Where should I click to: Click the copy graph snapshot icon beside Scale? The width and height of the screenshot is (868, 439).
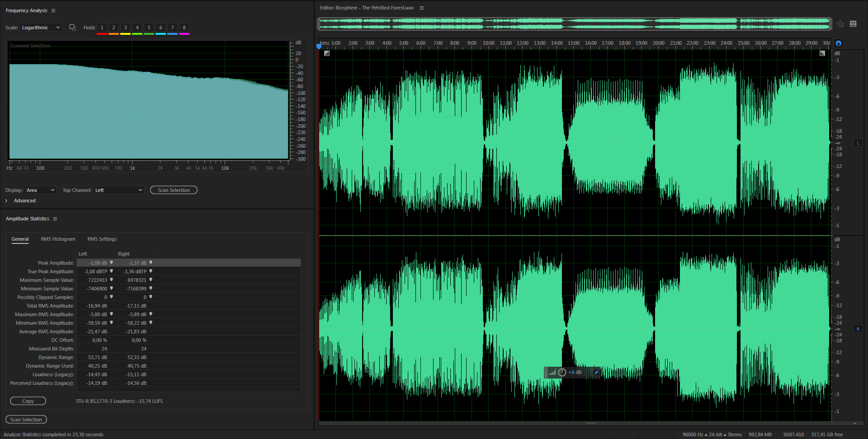click(72, 28)
